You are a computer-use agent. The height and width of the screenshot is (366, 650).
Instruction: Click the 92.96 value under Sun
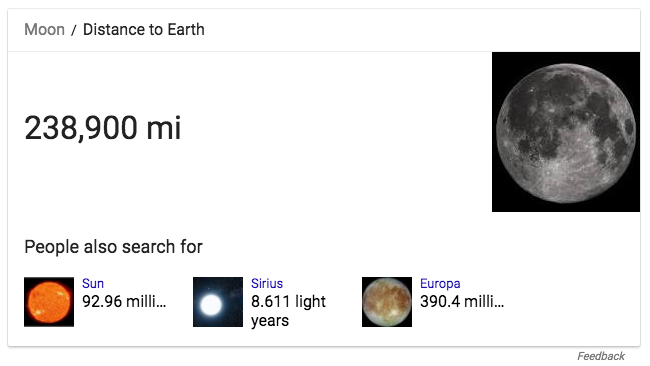tap(102, 302)
